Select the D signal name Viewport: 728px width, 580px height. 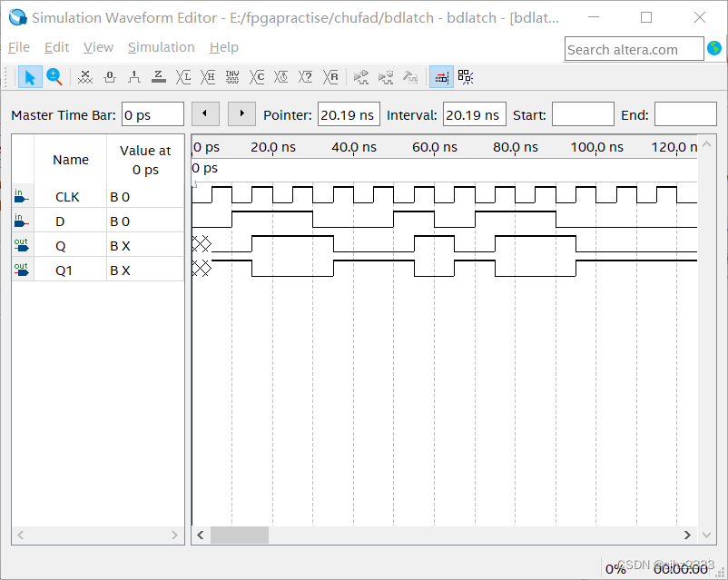coord(60,221)
